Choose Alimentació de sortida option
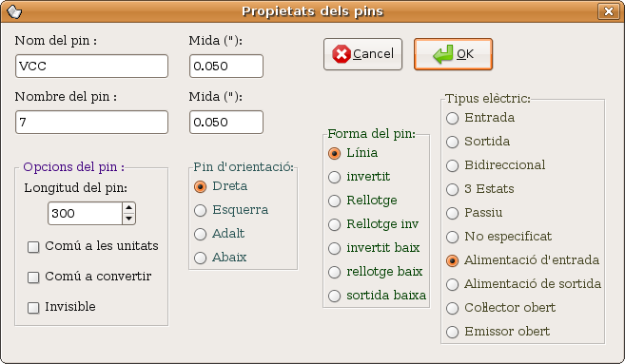Viewport: 625px width, 364px height. pos(453,284)
